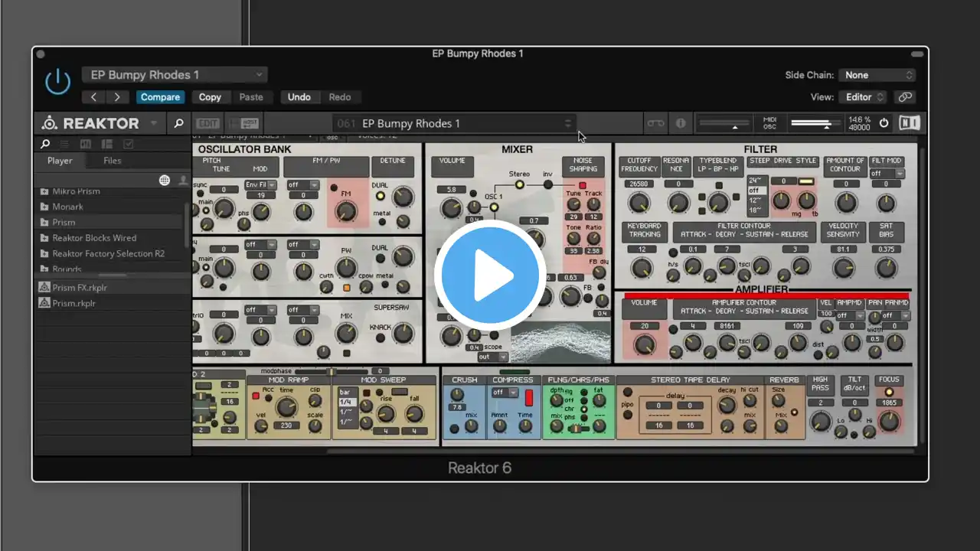Open the View Editor dropdown
The image size is (980, 551).
tap(864, 97)
